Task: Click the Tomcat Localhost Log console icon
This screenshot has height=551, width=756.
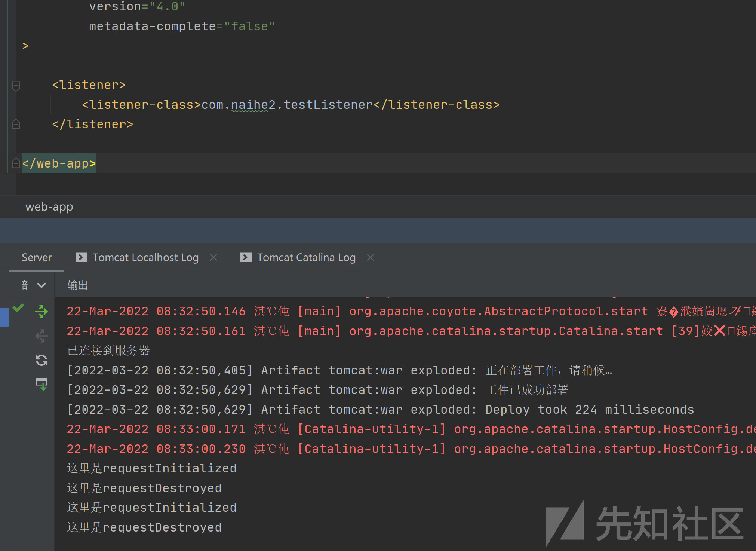Action: 81,257
